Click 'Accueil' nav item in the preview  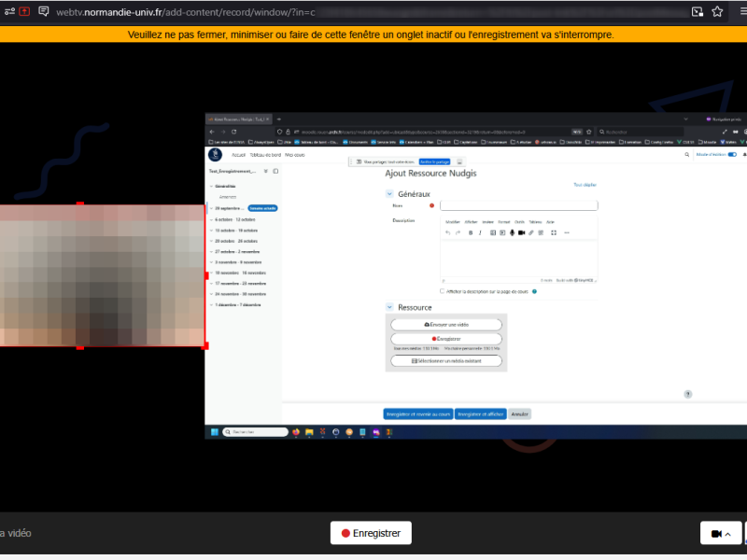pos(238,155)
